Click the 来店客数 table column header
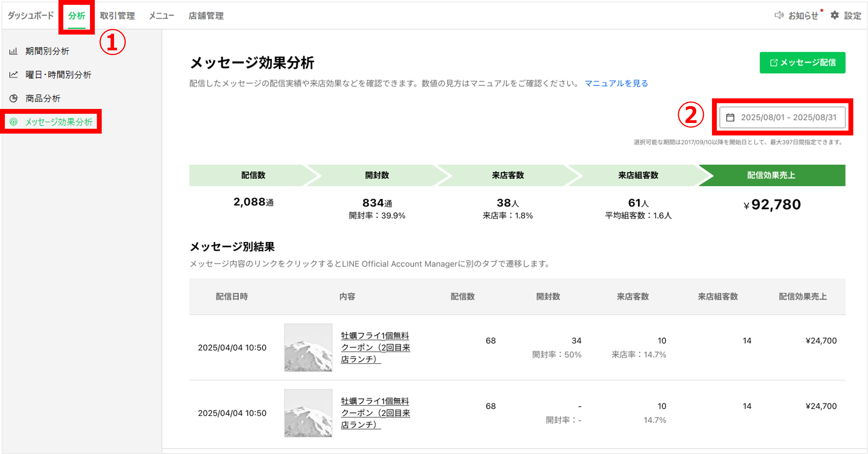868x454 pixels. pos(632,296)
